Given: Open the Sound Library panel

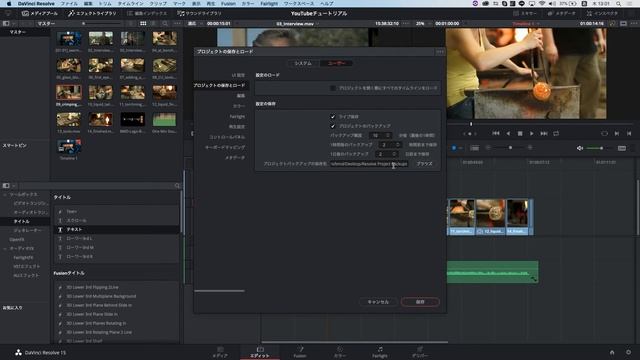Looking at the screenshot, I should tap(199, 13).
